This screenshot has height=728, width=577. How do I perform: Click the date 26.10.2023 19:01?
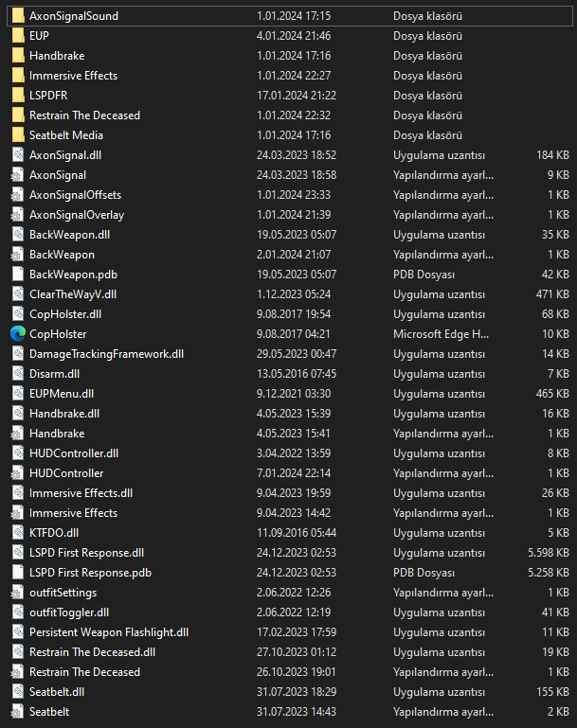click(297, 672)
